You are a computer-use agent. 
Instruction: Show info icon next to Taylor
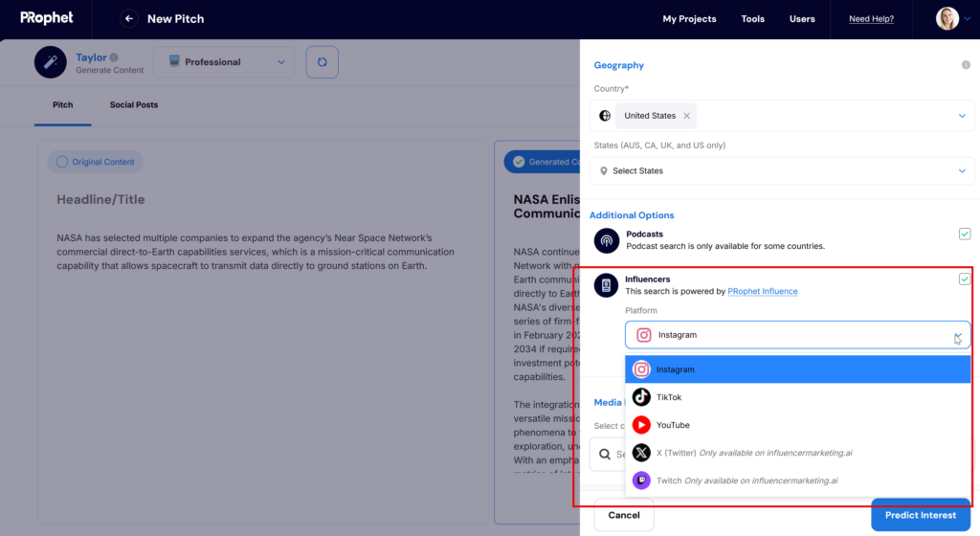pos(114,56)
